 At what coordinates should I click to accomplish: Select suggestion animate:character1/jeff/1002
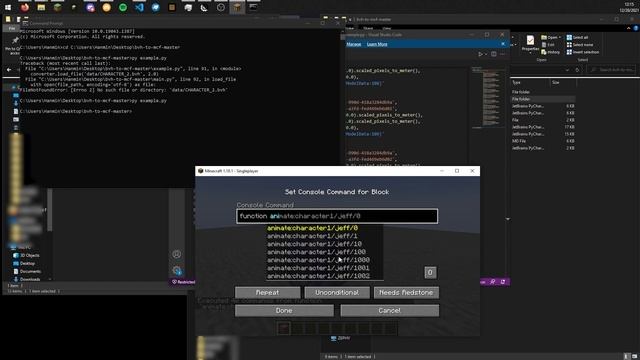pyautogui.click(x=318, y=276)
